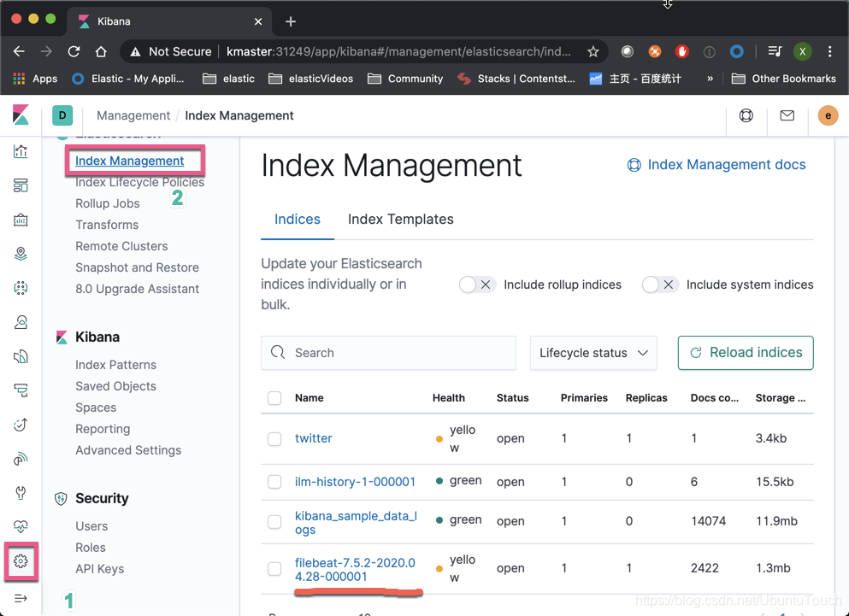
Task: Open Community bookmarks folder
Action: (405, 79)
